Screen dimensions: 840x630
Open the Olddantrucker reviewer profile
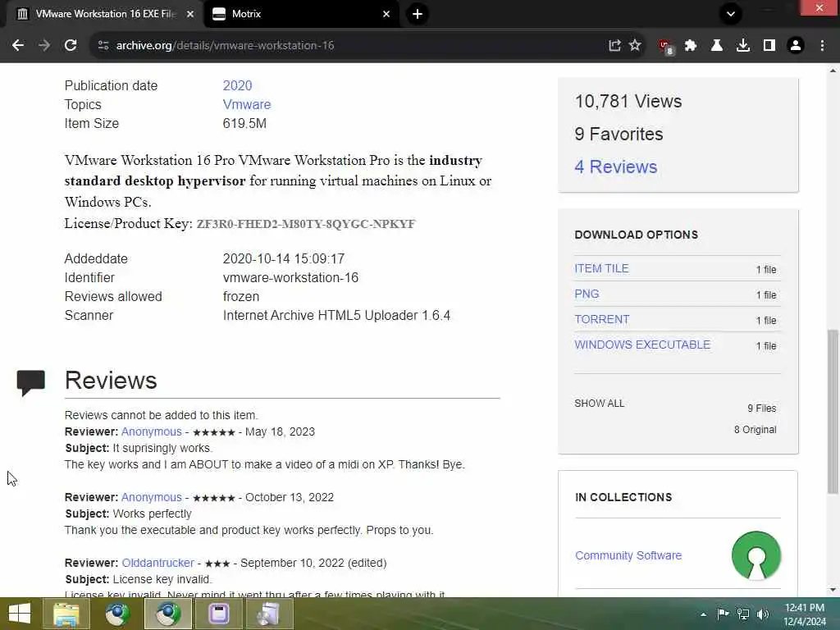158,563
